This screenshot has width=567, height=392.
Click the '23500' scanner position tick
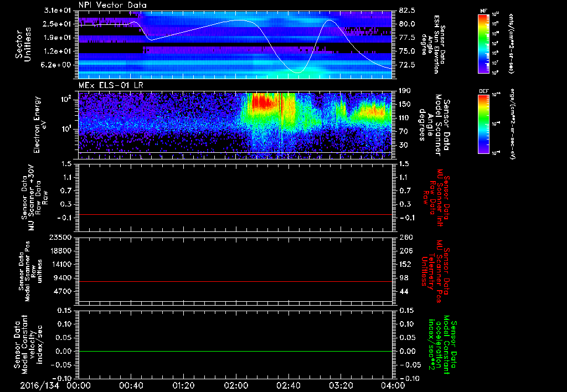[x=61, y=237]
